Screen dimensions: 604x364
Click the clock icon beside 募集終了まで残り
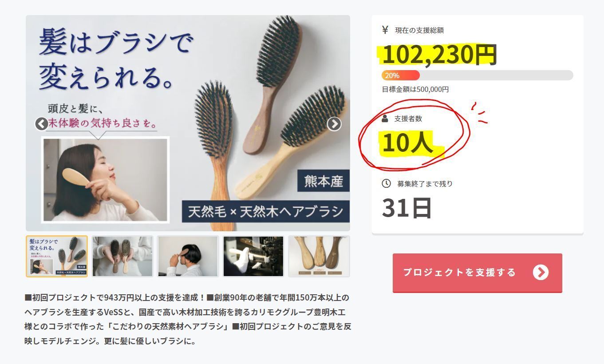[x=386, y=183]
